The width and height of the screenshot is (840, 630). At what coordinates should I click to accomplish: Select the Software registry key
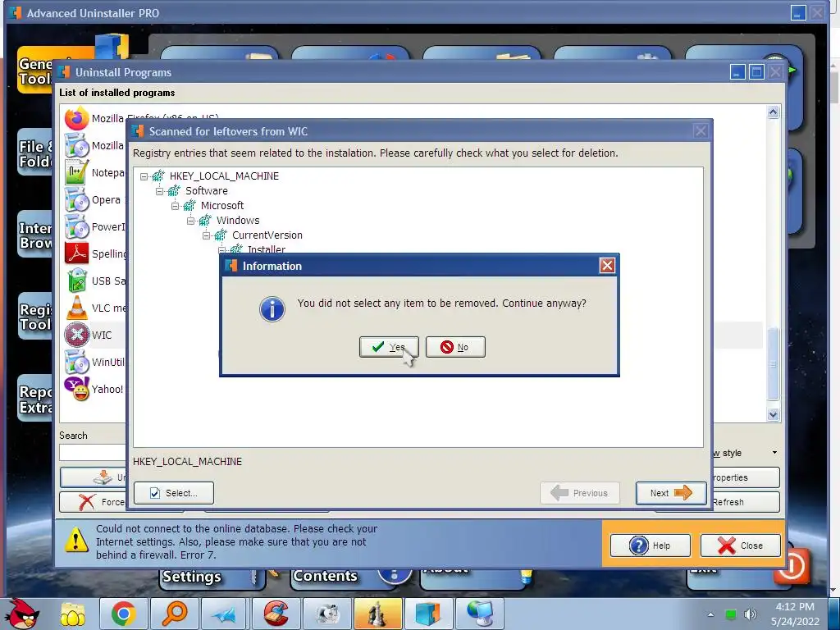pyautogui.click(x=206, y=190)
